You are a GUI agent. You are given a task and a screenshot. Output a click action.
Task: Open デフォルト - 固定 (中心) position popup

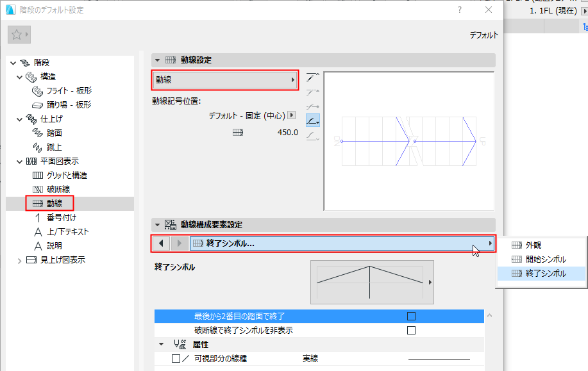point(291,115)
